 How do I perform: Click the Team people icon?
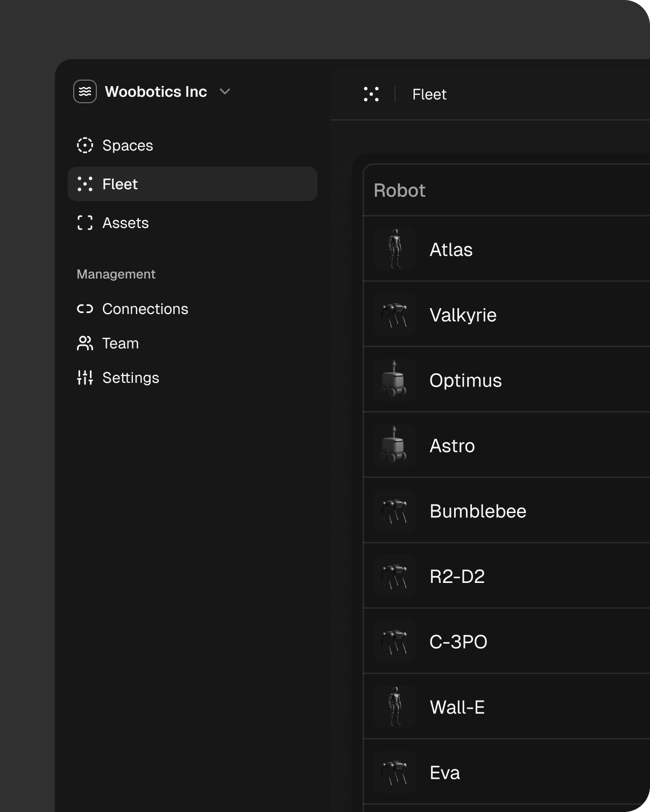pyautogui.click(x=85, y=343)
